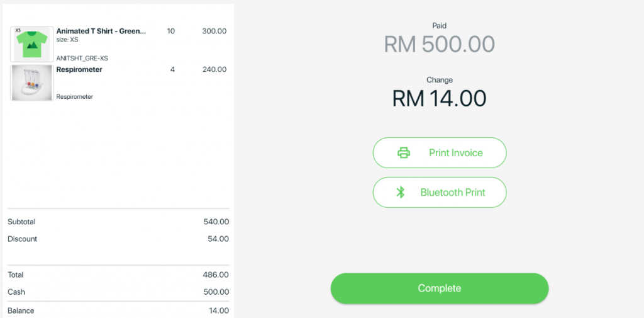Viewport: 644px width, 318px height.
Task: Click the Cash row value 500.00
Action: tap(216, 292)
